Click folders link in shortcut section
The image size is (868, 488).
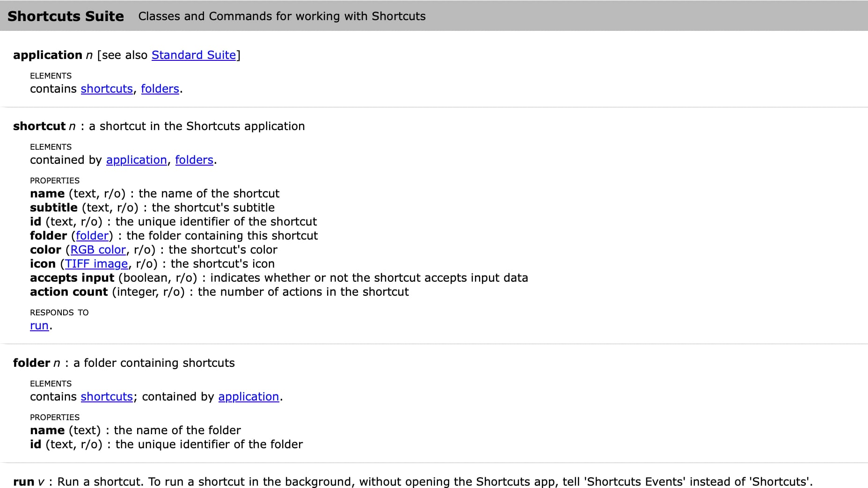click(x=194, y=160)
